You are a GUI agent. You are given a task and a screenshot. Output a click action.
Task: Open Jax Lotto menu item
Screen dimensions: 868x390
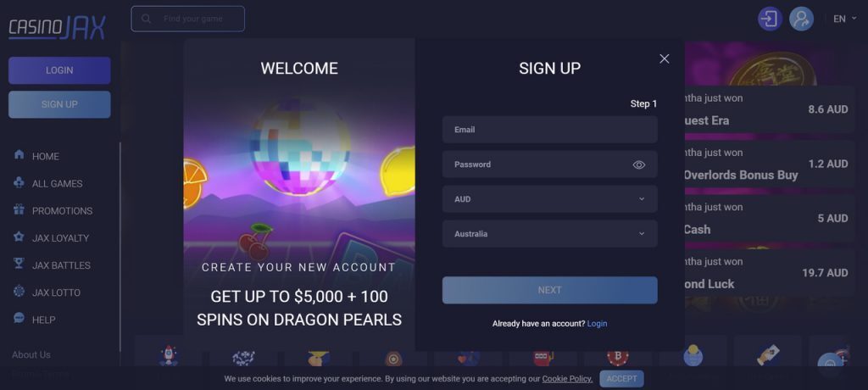click(56, 292)
